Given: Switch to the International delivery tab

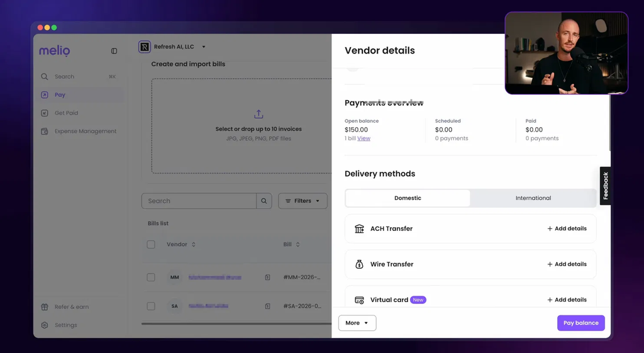Looking at the screenshot, I should point(533,198).
